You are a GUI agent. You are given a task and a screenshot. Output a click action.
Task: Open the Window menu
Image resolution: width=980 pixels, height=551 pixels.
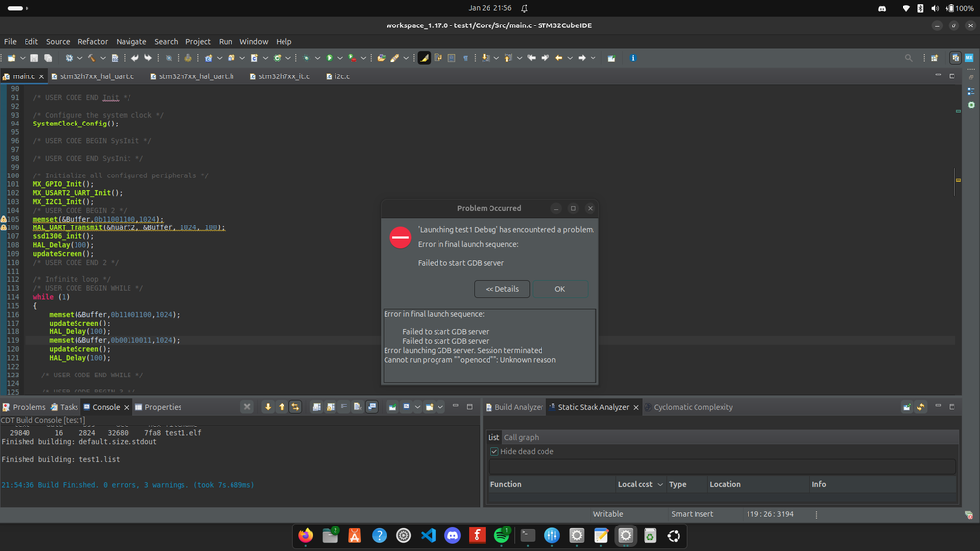click(254, 42)
